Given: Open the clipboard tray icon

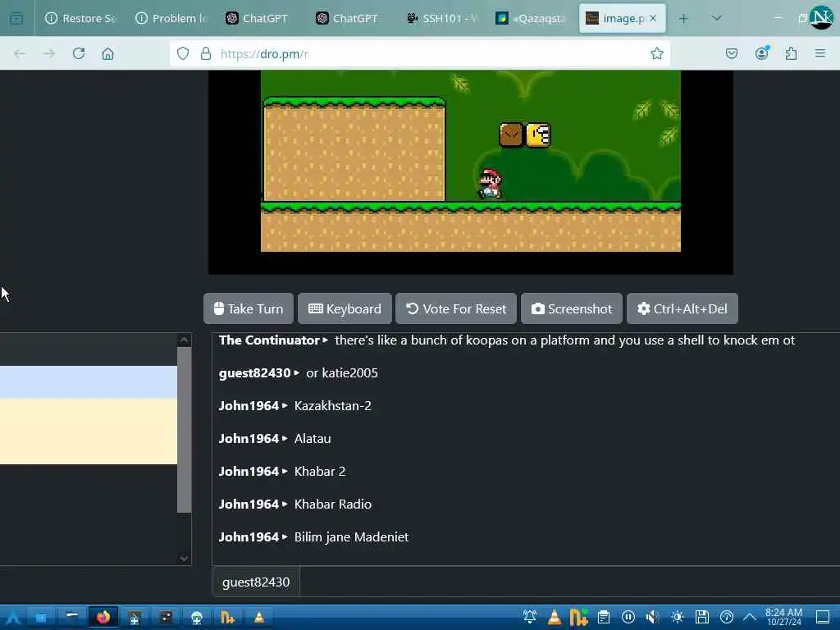Looking at the screenshot, I should tap(604, 618).
